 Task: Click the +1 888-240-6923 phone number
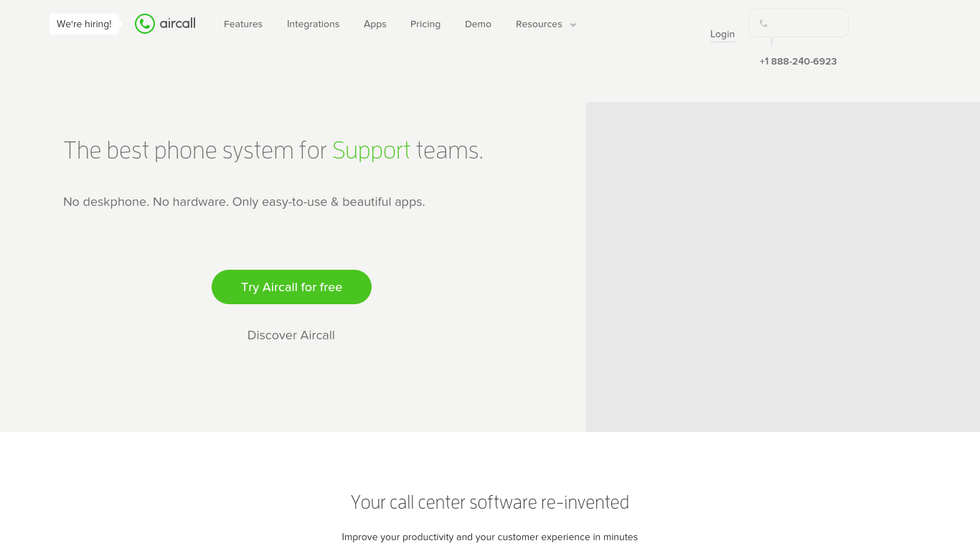coord(798,62)
